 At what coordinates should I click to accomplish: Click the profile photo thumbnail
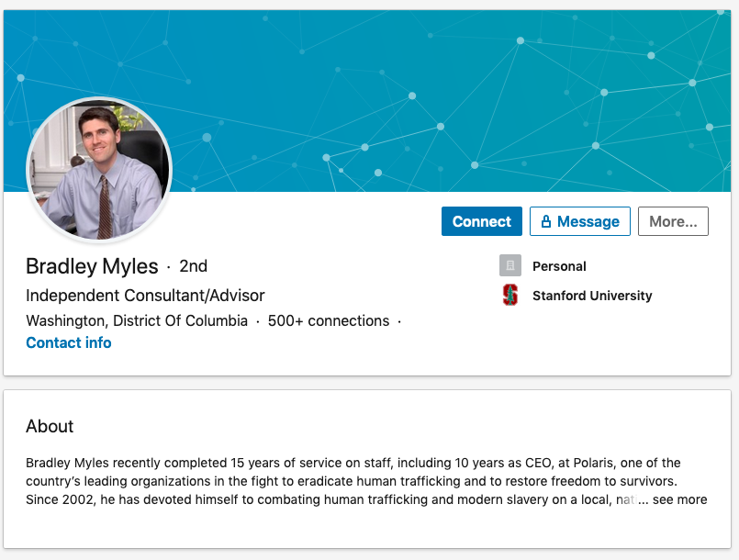99,170
